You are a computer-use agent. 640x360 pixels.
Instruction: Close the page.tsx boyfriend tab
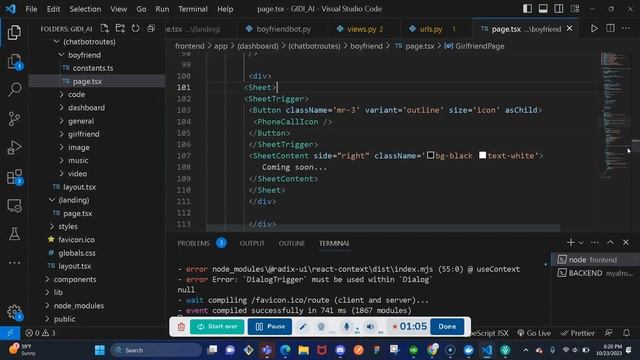[x=569, y=29]
